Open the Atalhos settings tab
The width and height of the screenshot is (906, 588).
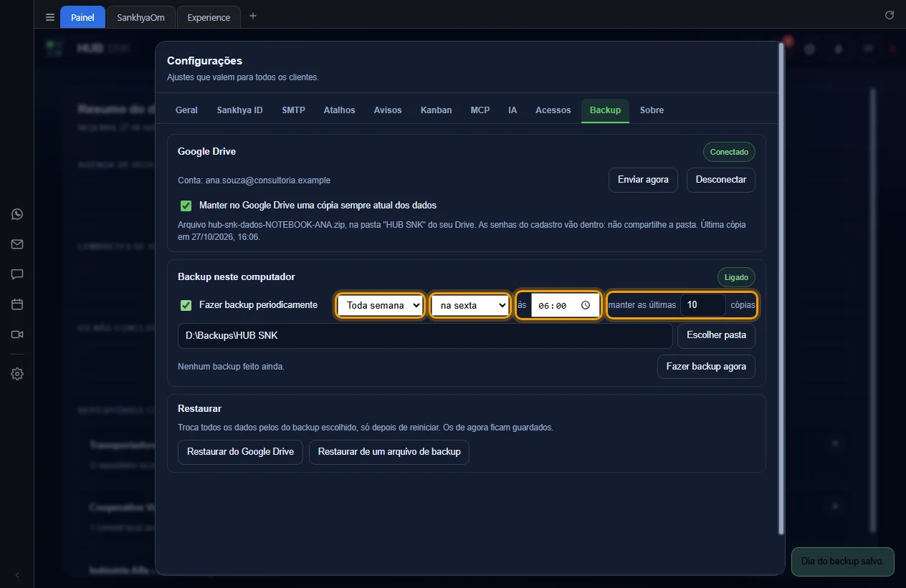tap(339, 110)
